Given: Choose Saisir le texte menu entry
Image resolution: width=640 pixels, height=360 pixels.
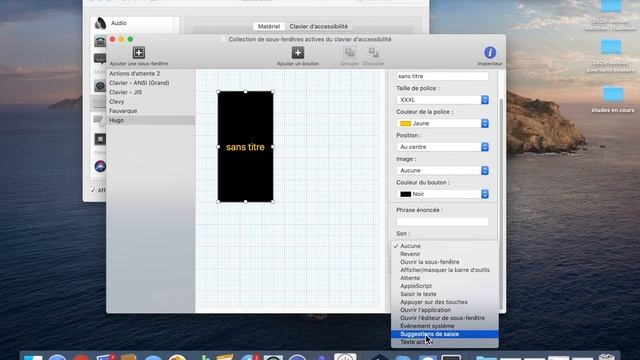Looking at the screenshot, I should [445, 294].
